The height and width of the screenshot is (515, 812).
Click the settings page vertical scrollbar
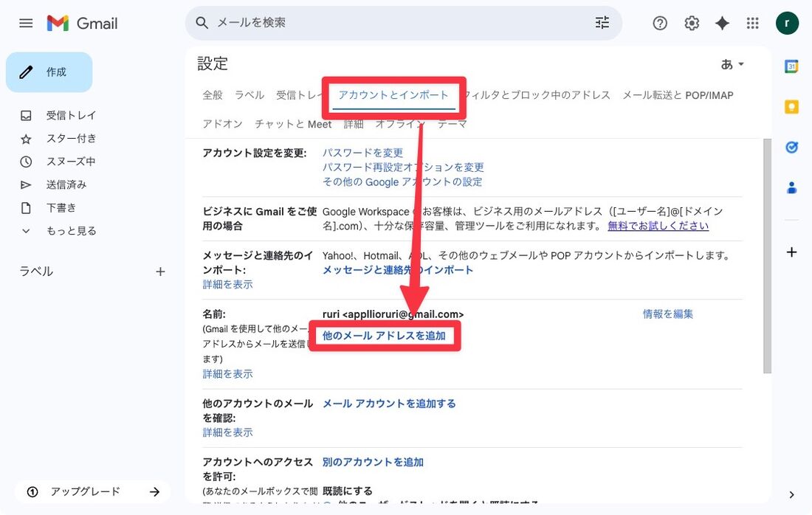point(767,256)
